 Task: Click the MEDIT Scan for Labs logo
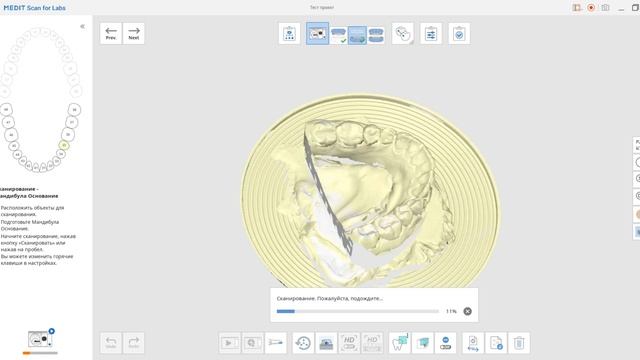coord(35,8)
